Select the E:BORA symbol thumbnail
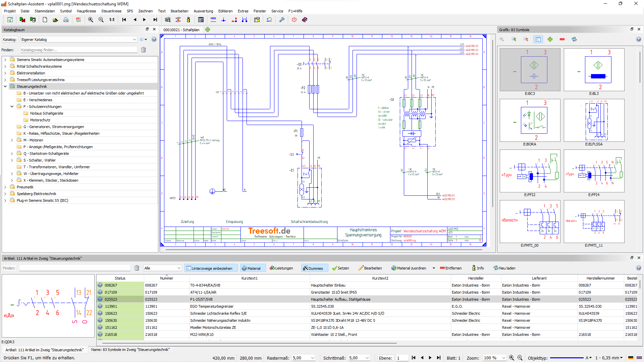This screenshot has width=644, height=362. click(x=530, y=121)
